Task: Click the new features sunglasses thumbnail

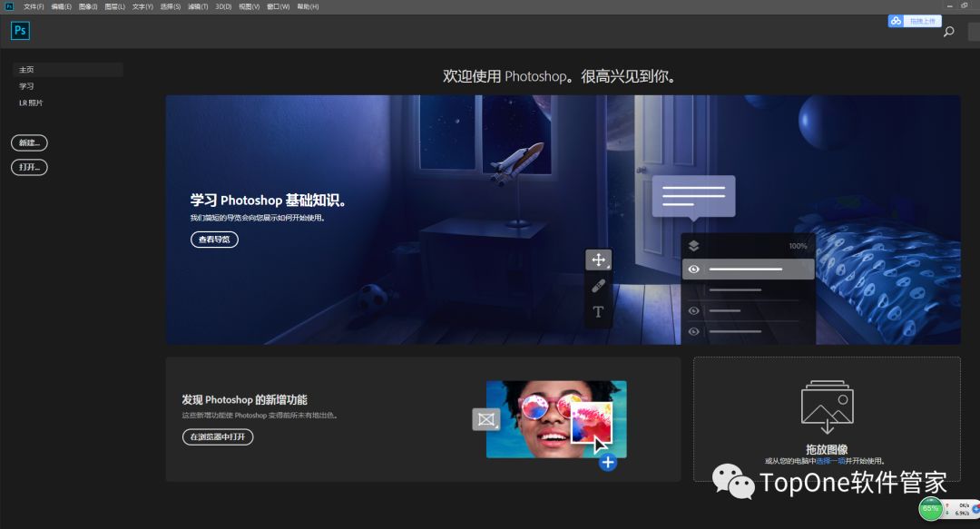Action: [x=556, y=419]
